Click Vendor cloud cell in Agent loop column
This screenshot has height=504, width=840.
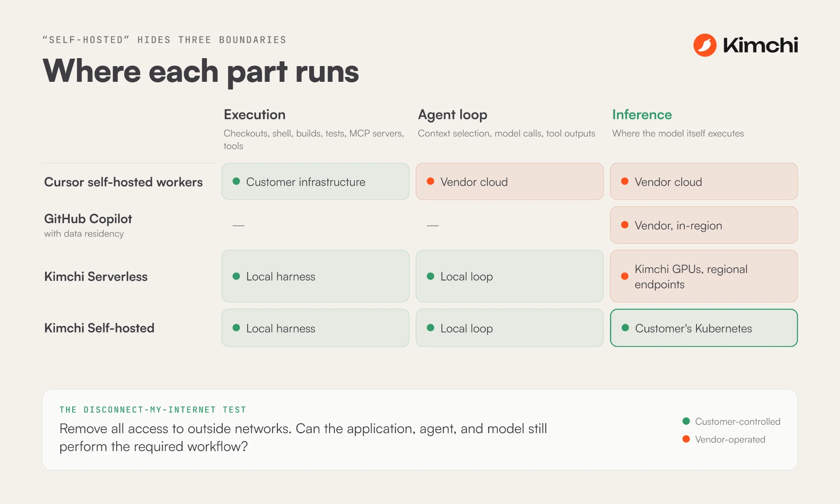pos(510,182)
